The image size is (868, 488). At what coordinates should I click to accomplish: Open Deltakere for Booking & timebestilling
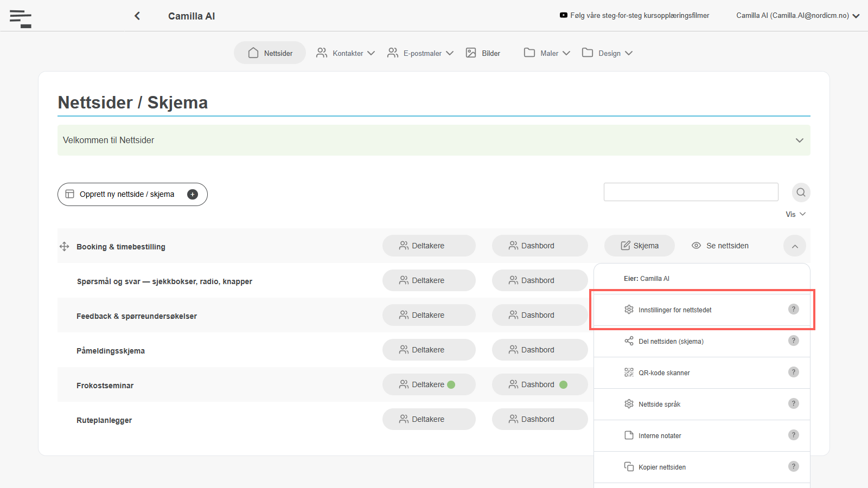(429, 246)
